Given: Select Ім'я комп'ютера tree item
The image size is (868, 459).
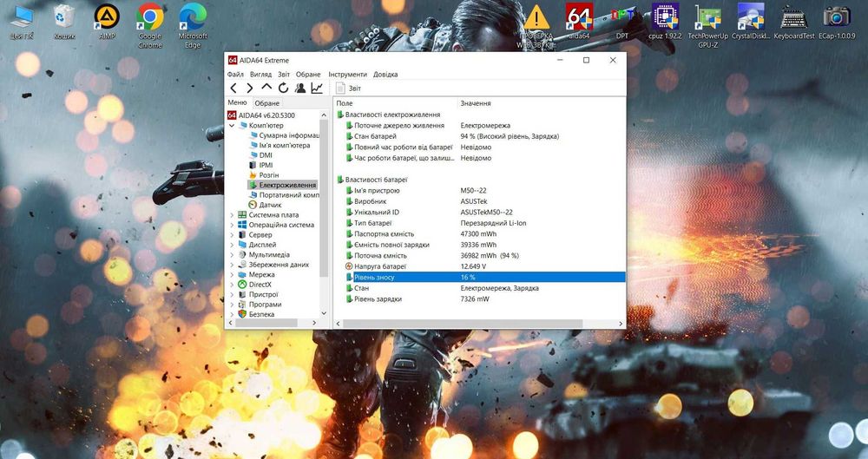Looking at the screenshot, I should (x=279, y=145).
